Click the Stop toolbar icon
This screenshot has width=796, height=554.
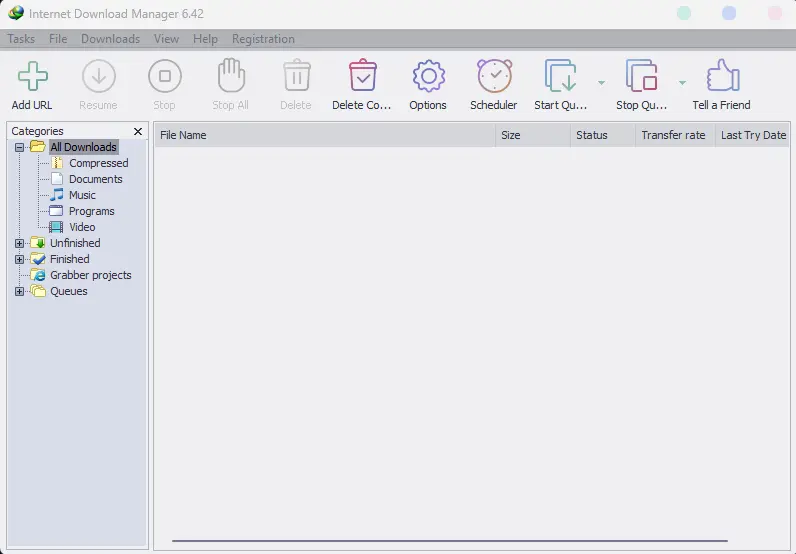tap(164, 76)
